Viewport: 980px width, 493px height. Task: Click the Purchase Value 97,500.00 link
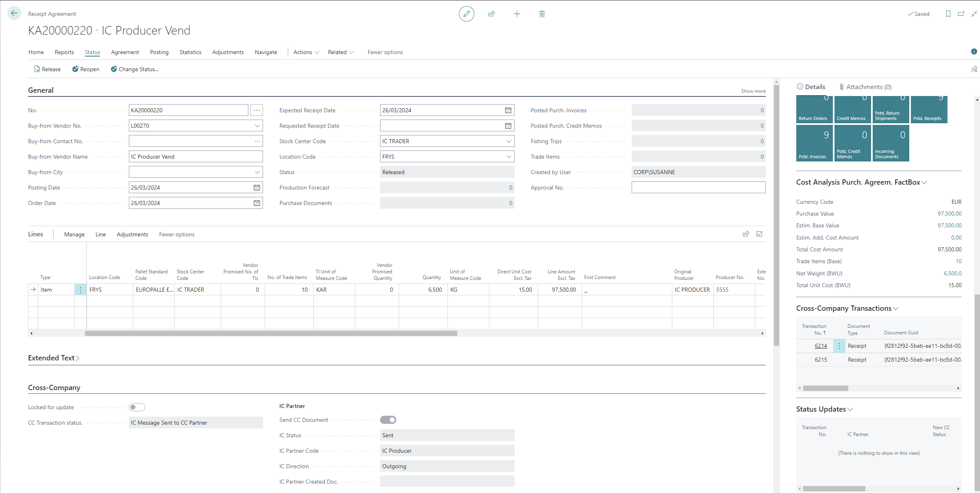click(950, 214)
